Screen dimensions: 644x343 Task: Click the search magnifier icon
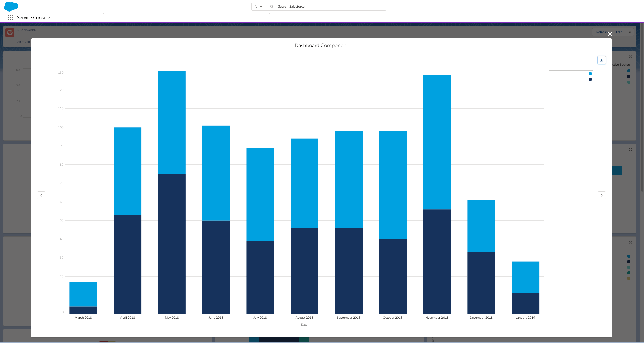272,7
